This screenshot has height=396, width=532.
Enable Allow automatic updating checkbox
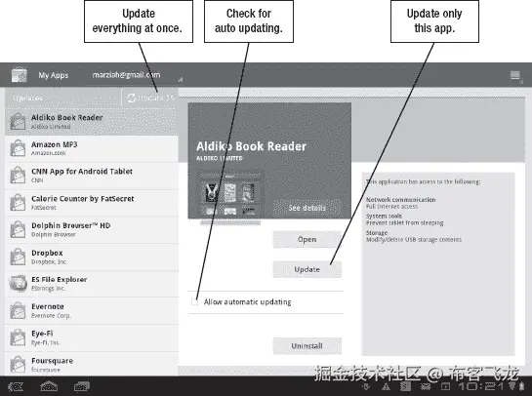[x=195, y=301]
